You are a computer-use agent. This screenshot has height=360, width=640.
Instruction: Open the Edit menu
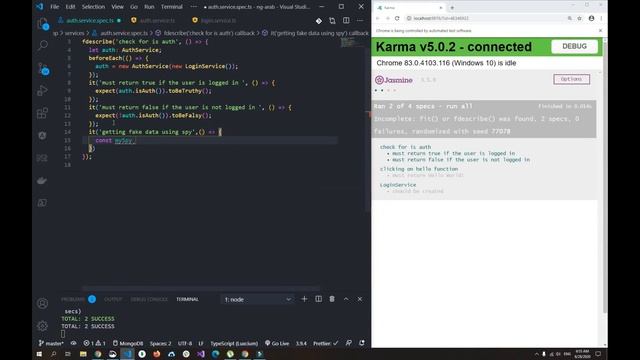tap(71, 7)
